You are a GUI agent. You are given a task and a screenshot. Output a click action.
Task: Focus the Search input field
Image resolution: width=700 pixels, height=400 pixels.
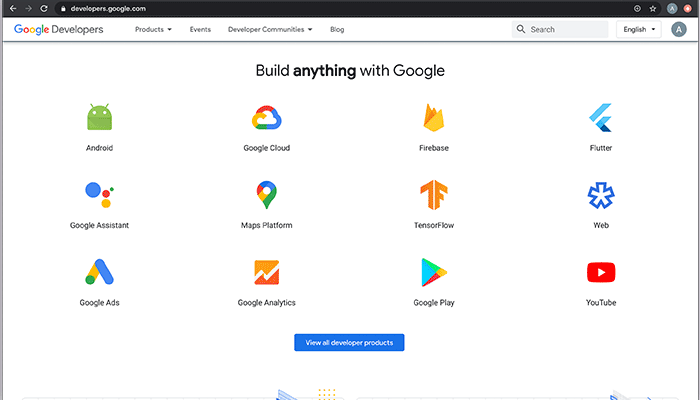pyautogui.click(x=566, y=30)
